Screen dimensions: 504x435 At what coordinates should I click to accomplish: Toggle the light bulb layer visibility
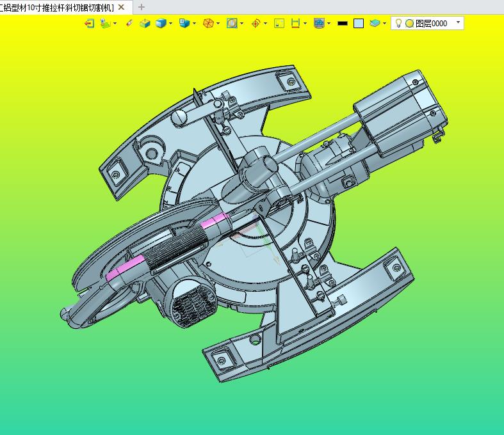coord(398,23)
